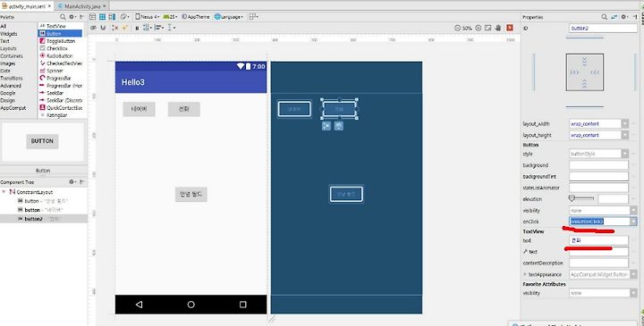Click Android recents square icon in preview
Viewport: 644px width, 326px height.
[243, 305]
